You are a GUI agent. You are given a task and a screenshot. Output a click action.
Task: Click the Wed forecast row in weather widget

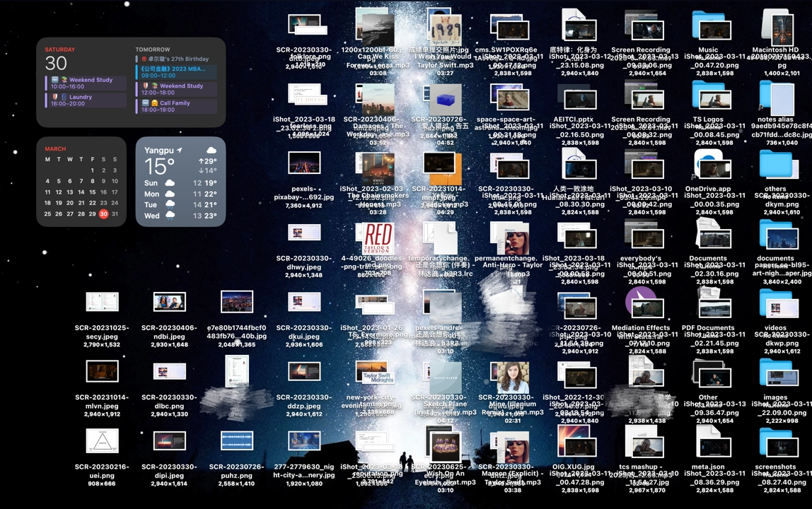180,216
